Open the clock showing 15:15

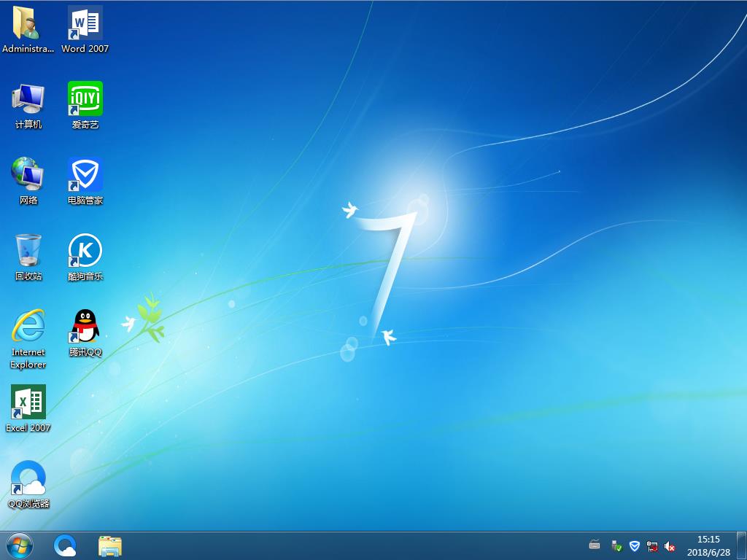pyautogui.click(x=708, y=540)
